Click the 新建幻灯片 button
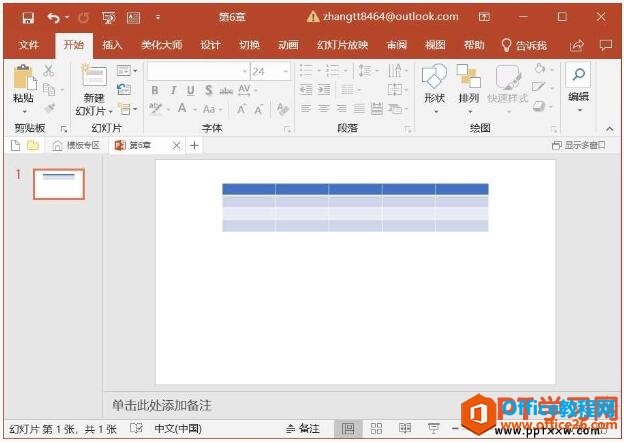This screenshot has height=442, width=624. [x=94, y=91]
